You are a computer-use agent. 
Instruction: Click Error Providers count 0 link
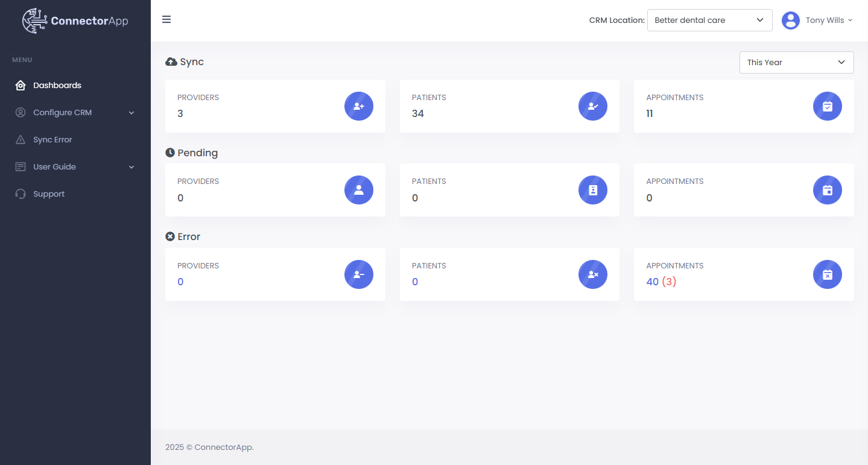(x=180, y=282)
